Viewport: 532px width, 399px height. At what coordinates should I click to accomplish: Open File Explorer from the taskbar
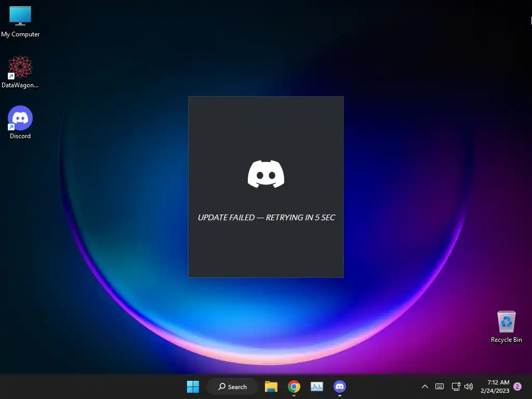tap(271, 387)
